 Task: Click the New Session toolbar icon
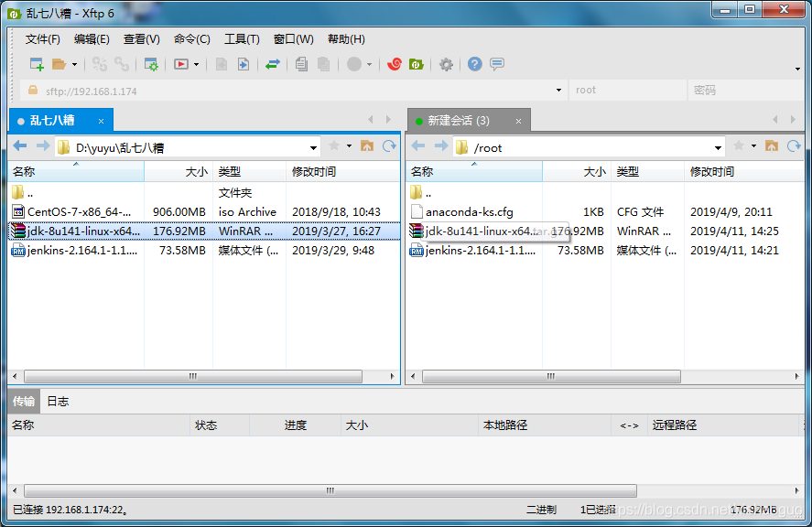pos(37,64)
